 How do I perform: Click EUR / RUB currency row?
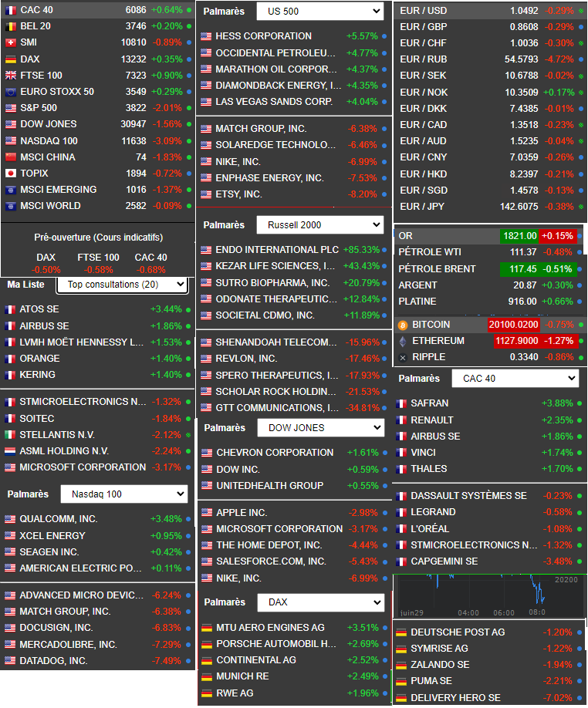point(491,59)
